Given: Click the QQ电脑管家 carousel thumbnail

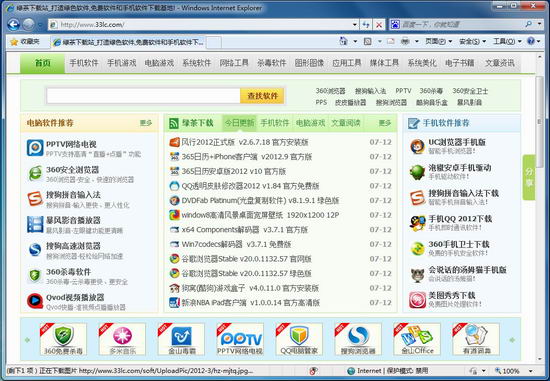Looking at the screenshot, I should coord(299,339).
